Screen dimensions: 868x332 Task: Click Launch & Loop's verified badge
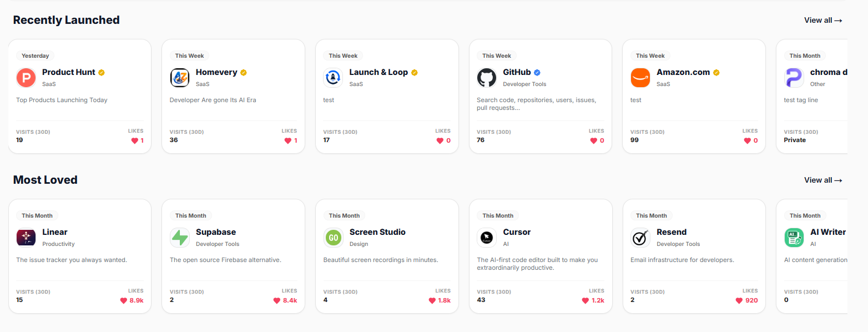pyautogui.click(x=415, y=73)
